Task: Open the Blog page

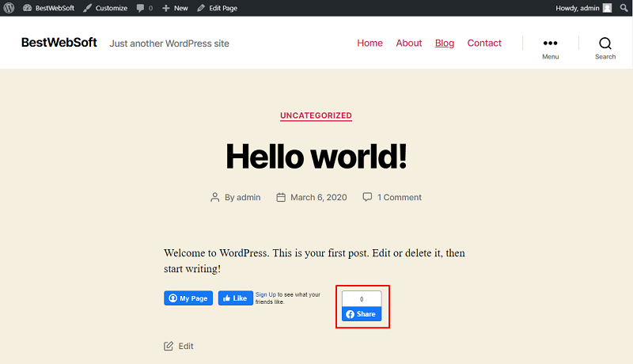Action: point(445,43)
